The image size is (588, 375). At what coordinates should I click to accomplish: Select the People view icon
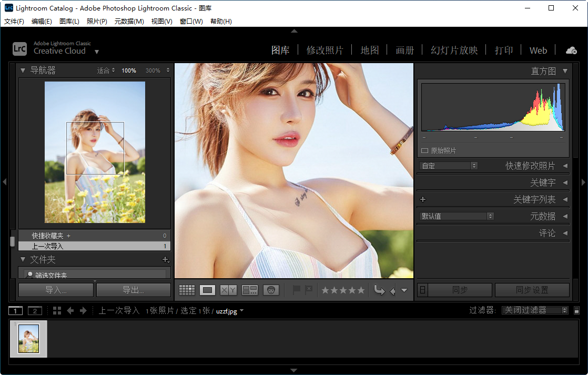pos(271,290)
